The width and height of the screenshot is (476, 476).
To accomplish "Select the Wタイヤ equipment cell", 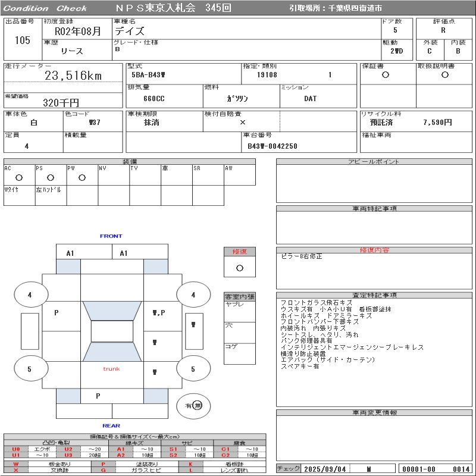I will pos(19,196).
